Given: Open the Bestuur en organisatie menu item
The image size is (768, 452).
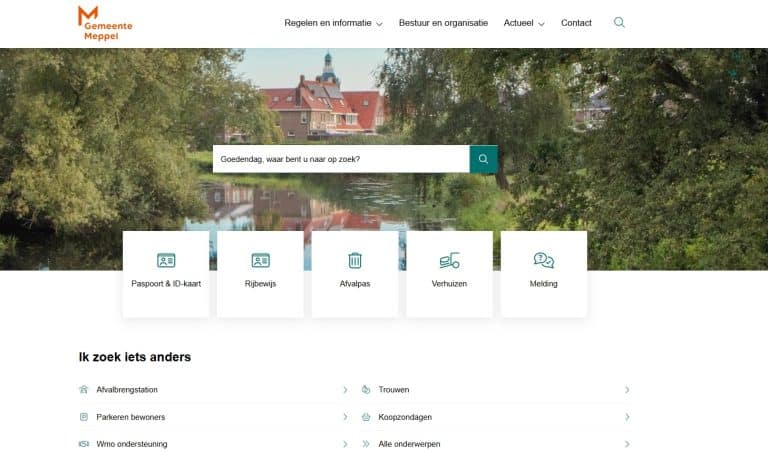Looking at the screenshot, I should (443, 23).
